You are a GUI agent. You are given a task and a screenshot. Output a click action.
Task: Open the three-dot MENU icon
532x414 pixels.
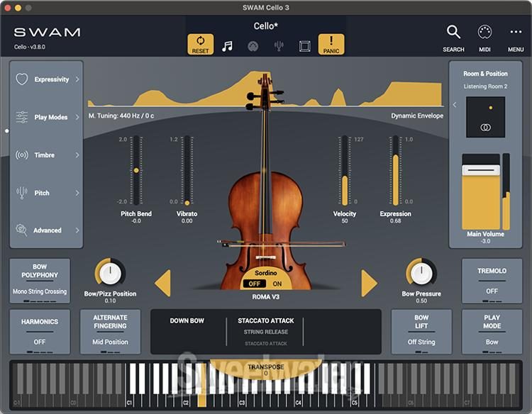516,32
